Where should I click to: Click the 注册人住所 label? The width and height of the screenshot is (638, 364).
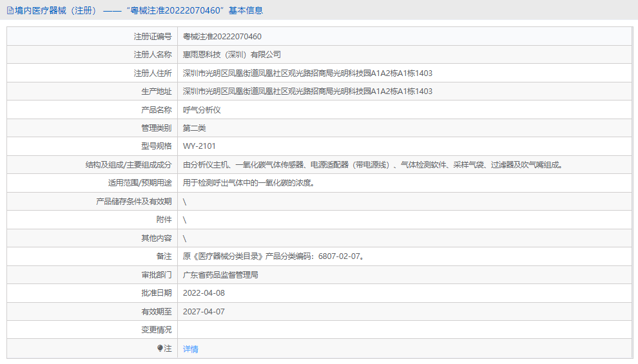tap(153, 73)
